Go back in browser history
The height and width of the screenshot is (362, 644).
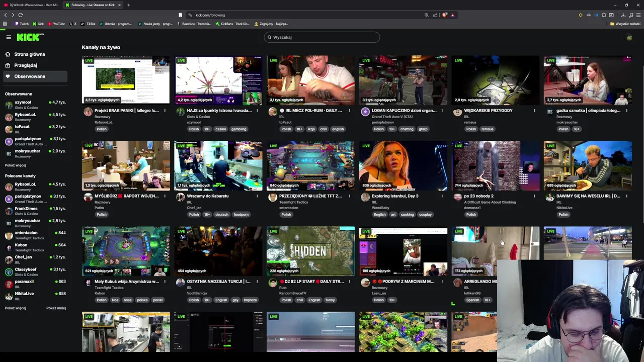(x=6, y=15)
